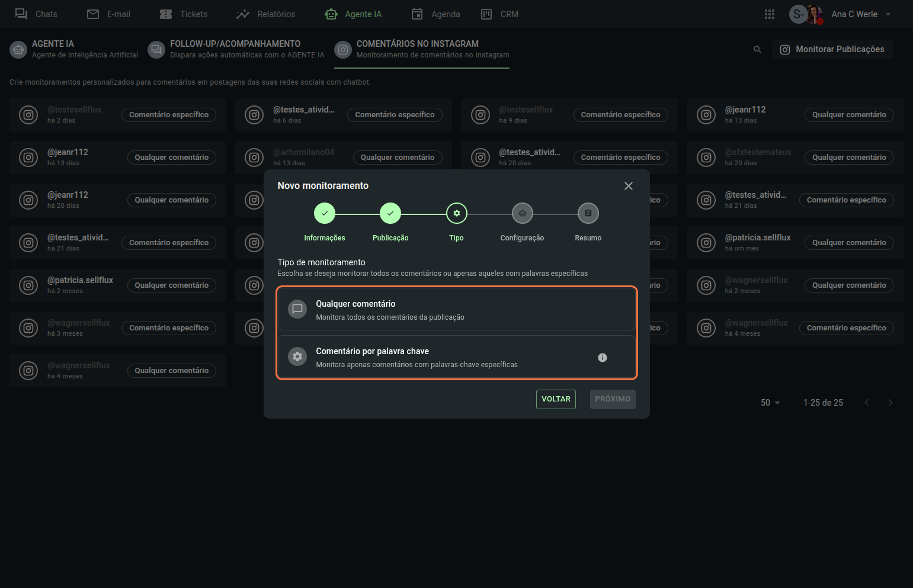Select the Qualquer comentário monitoring option
The image size is (913, 588).
click(456, 309)
